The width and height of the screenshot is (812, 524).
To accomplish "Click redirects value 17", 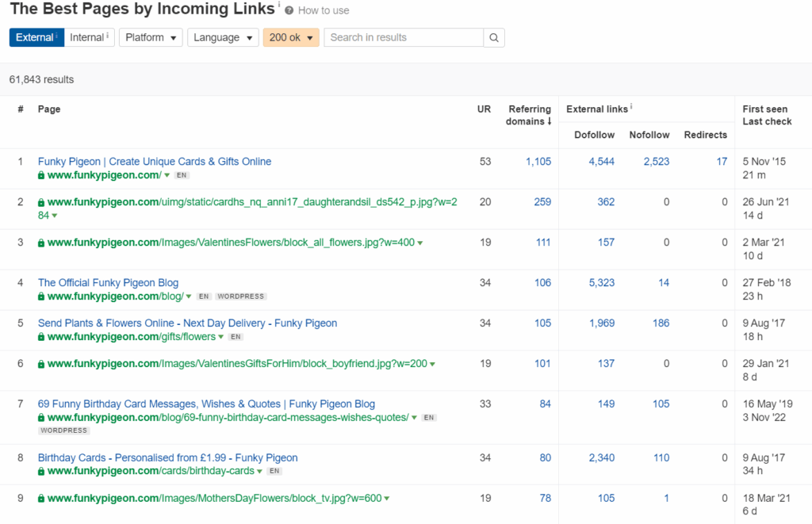I will [722, 162].
